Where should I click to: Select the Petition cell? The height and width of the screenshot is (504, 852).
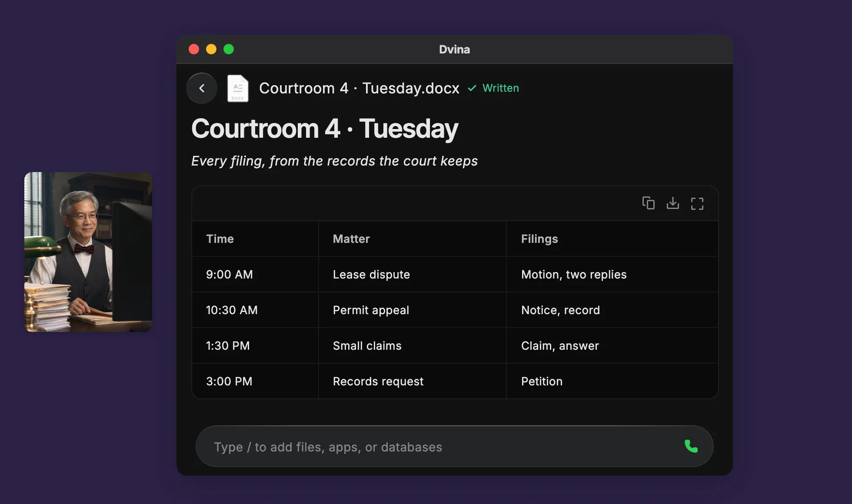[612, 381]
